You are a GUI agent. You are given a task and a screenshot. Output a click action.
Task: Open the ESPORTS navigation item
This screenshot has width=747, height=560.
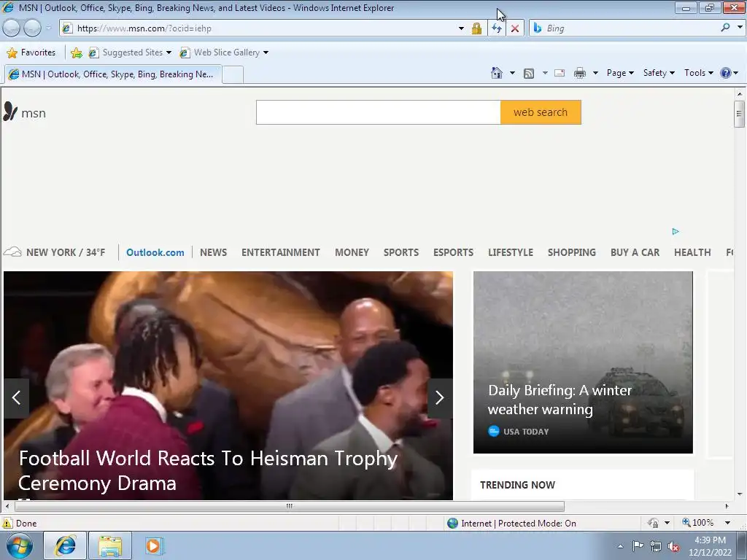(x=453, y=252)
